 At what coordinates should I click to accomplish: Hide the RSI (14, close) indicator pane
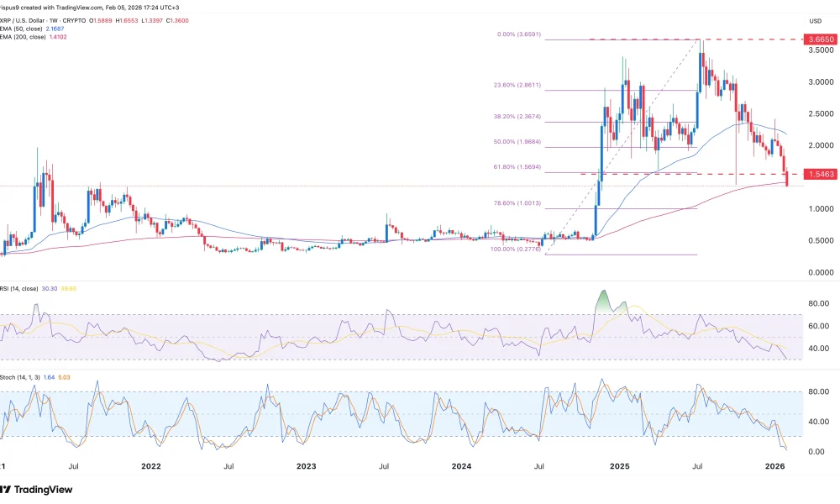pyautogui.click(x=18, y=288)
